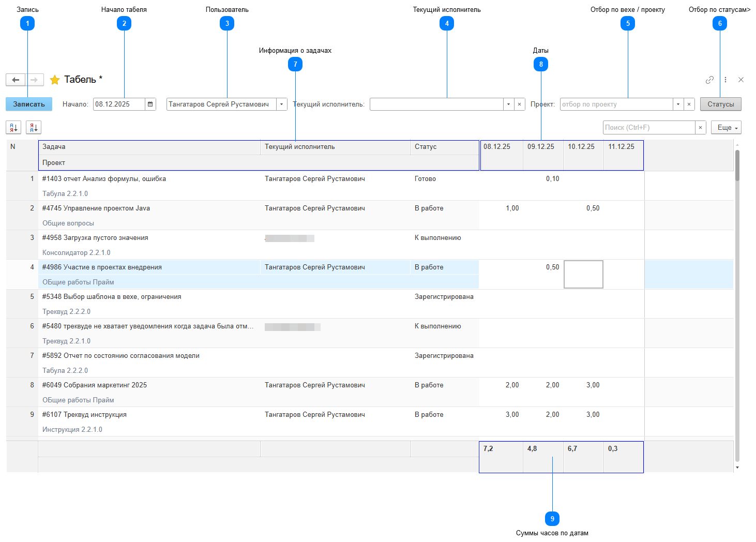The height and width of the screenshot is (542, 756).
Task: Select task #5892 Отчет по состоянию согласования
Action: [121, 356]
